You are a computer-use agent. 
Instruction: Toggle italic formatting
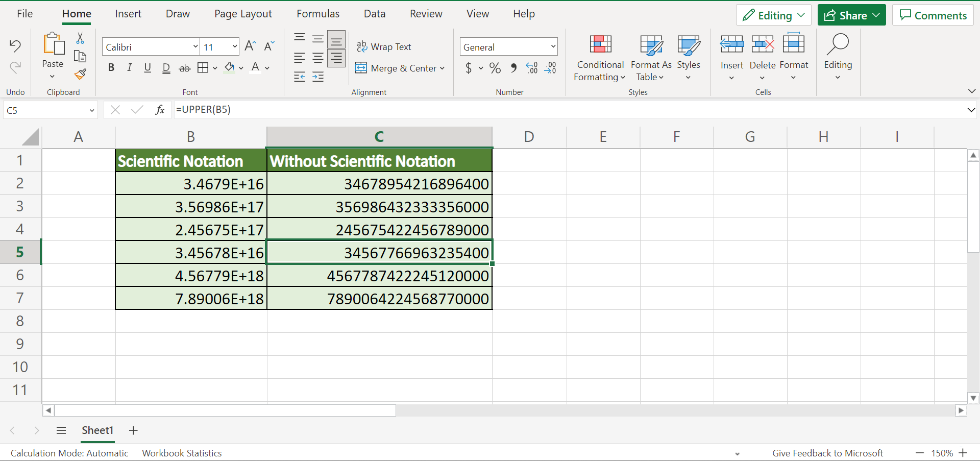coord(129,67)
